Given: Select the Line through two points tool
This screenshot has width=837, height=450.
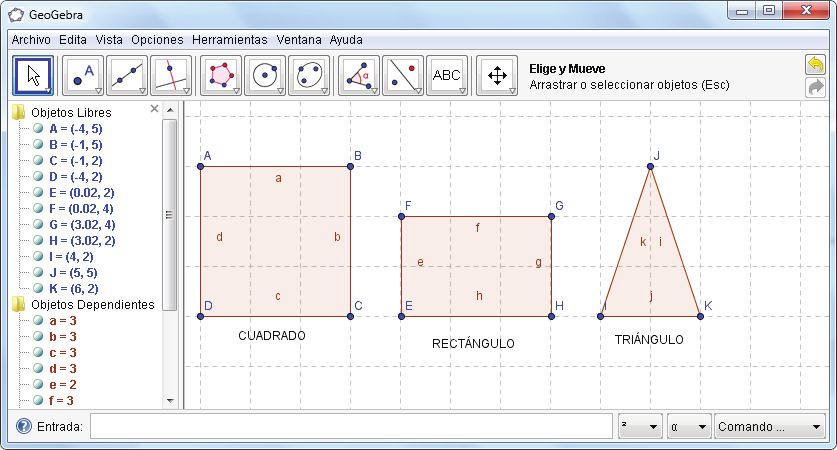Looking at the screenshot, I should pos(127,76).
